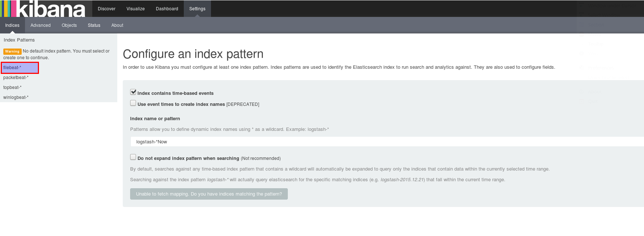This screenshot has width=644, height=236.
Task: Select the Settings tab
Action: click(x=197, y=8)
